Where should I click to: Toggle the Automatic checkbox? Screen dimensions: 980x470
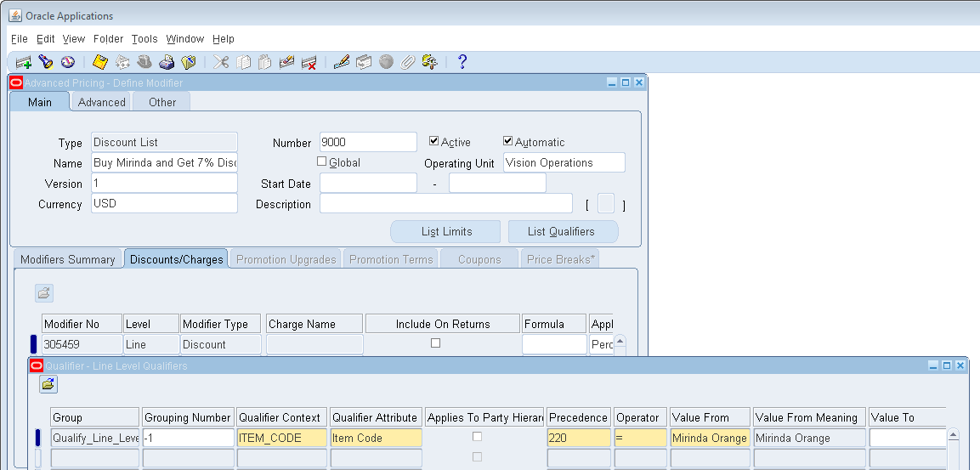[x=508, y=141]
